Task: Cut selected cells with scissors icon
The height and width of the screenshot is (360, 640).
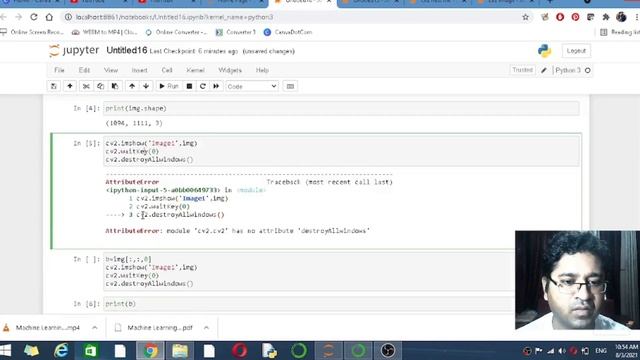Action: 86,86
